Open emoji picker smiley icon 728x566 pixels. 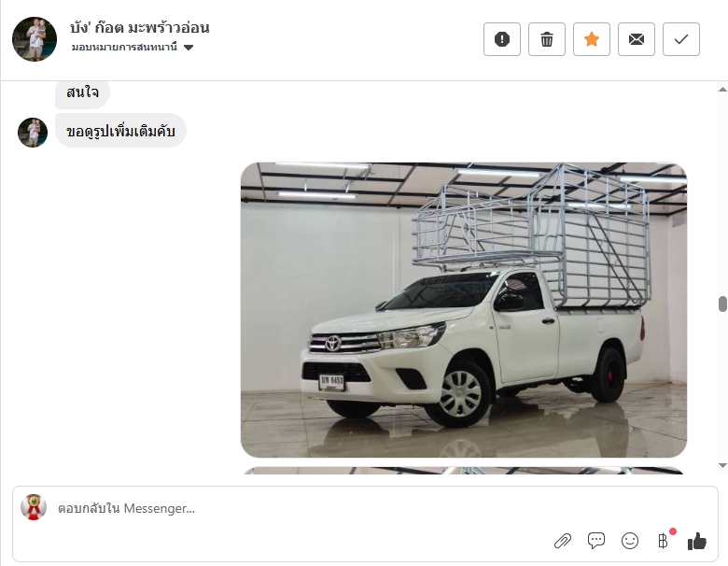(630, 541)
